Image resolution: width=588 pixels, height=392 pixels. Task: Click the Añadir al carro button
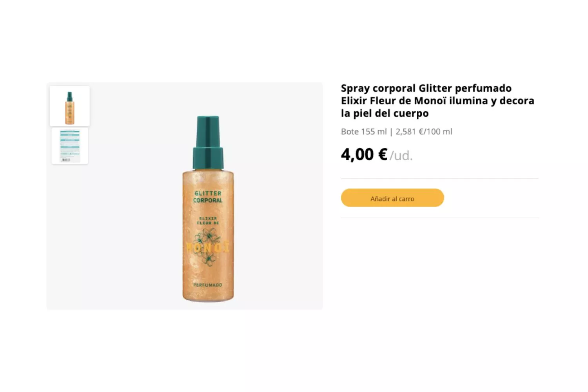click(392, 198)
